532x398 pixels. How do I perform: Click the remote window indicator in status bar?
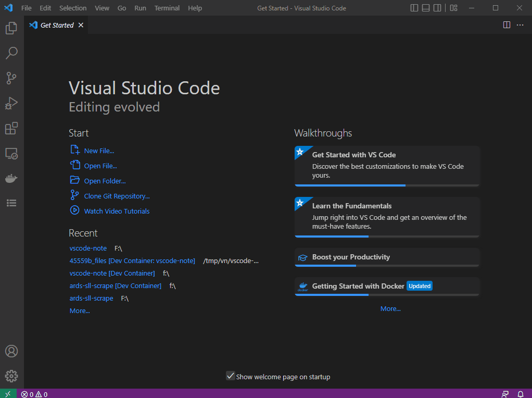[x=8, y=394]
